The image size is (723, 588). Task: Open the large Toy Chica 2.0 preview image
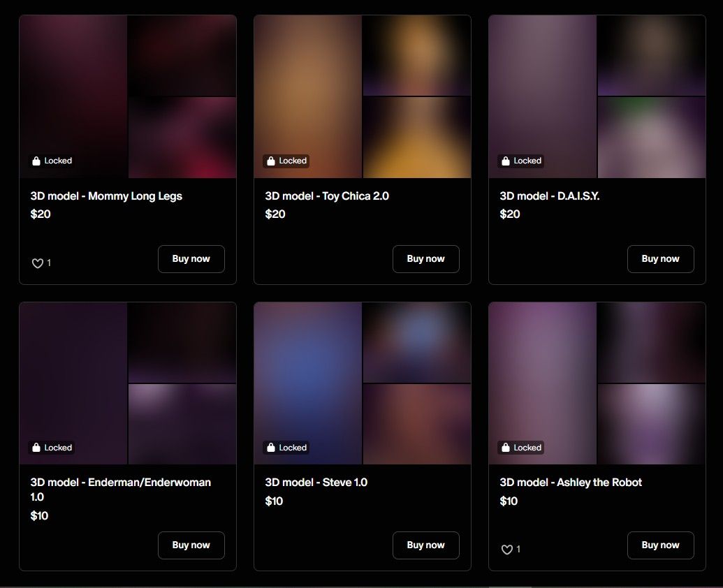coord(308,97)
